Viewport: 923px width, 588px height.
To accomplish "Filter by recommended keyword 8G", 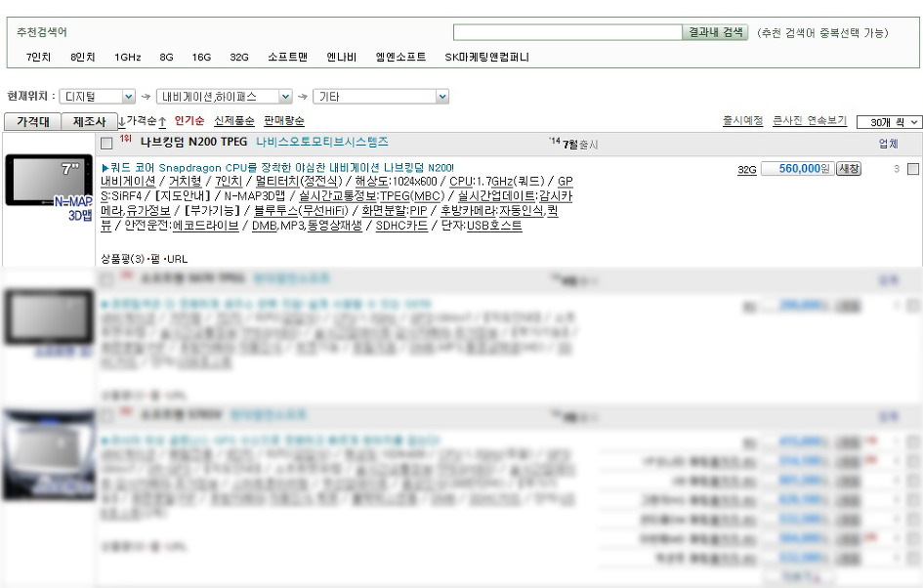I will [x=167, y=57].
